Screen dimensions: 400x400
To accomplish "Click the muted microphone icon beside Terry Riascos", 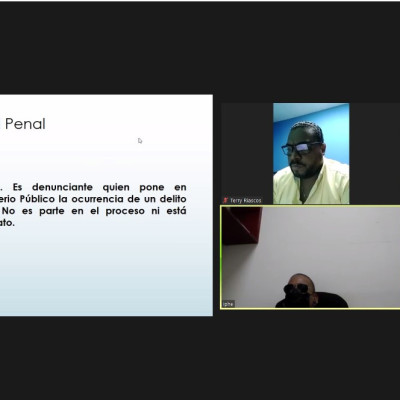I will coord(226,200).
